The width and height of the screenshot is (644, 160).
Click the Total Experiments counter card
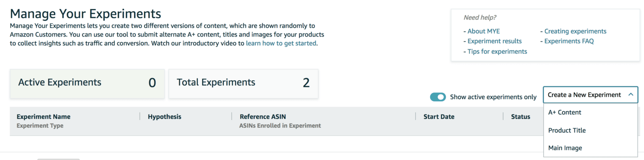point(243,84)
